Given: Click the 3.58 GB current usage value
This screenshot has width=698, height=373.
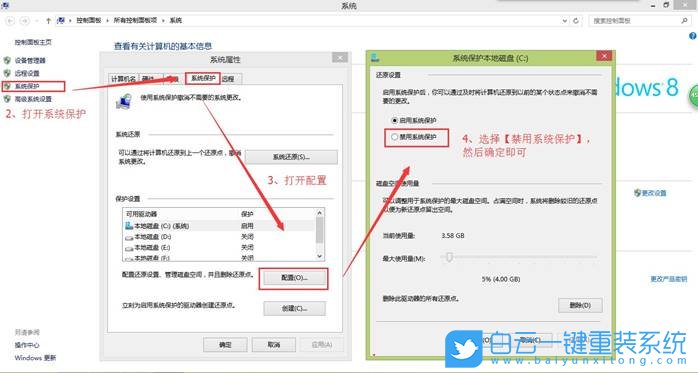Looking at the screenshot, I should pos(453,235).
